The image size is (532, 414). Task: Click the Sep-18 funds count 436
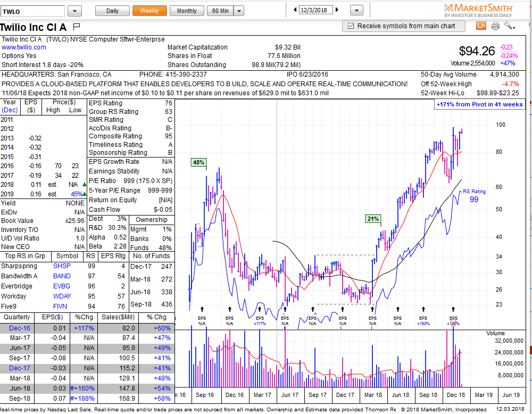click(167, 304)
